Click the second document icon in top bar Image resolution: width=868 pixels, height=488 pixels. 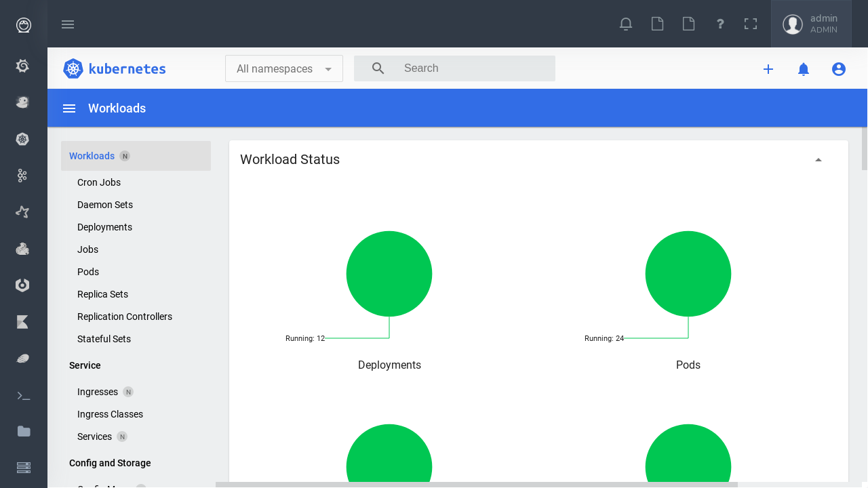click(x=688, y=24)
